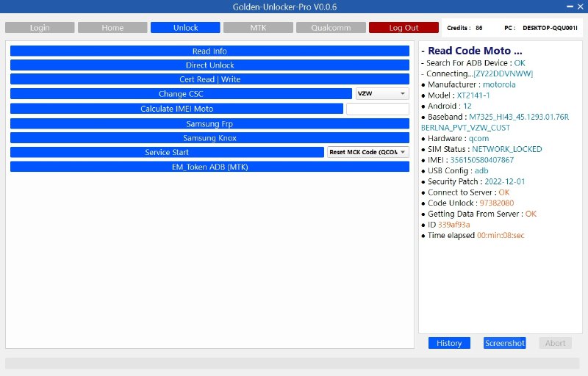Screen dimensions: 588x376
Task: Click the ID value 339af93a
Action: tap(454, 225)
